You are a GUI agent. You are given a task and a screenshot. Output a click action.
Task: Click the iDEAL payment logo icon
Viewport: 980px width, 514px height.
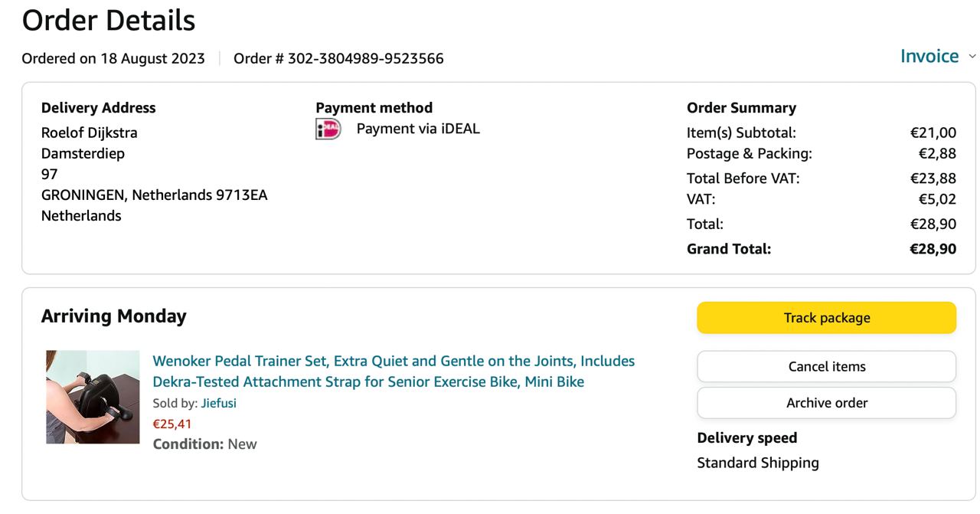pyautogui.click(x=328, y=129)
